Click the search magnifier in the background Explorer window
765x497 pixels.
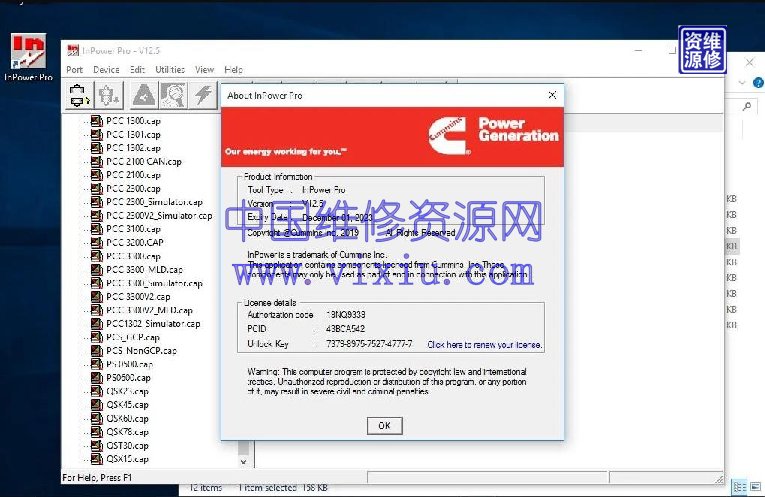point(746,106)
